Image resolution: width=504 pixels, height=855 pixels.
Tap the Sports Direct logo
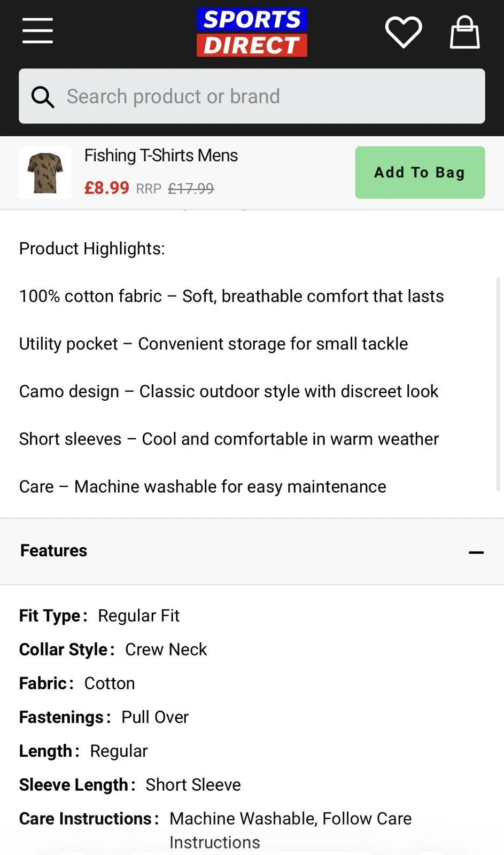coord(252,32)
